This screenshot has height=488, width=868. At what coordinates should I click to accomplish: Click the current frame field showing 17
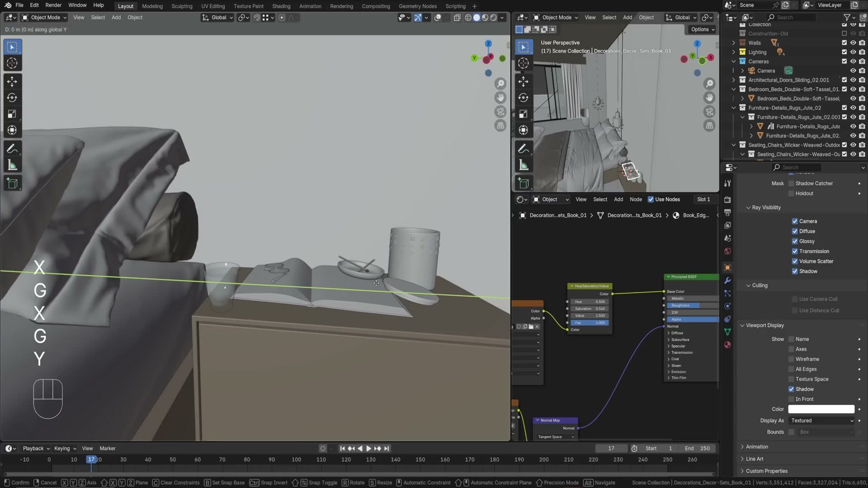[611, 449]
